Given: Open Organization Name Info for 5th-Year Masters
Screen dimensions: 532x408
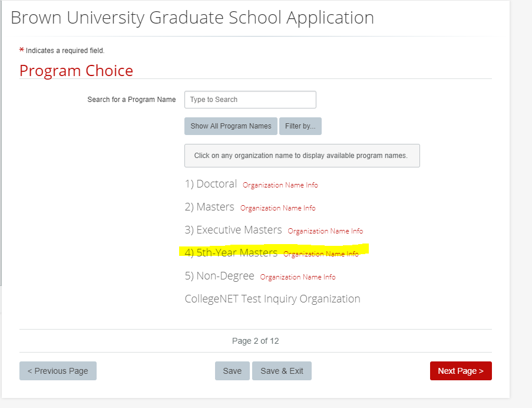Looking at the screenshot, I should (x=321, y=254).
